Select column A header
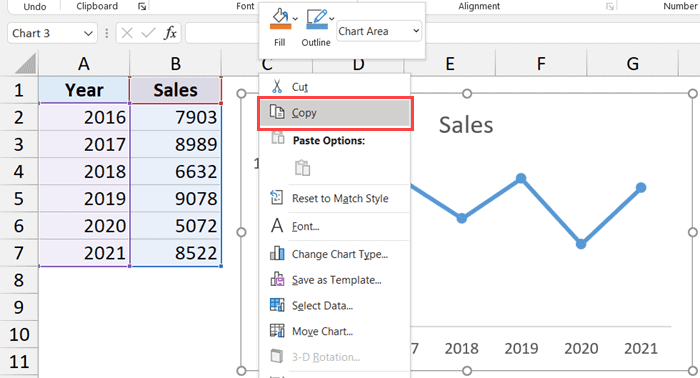This screenshot has width=700, height=378. (x=84, y=63)
